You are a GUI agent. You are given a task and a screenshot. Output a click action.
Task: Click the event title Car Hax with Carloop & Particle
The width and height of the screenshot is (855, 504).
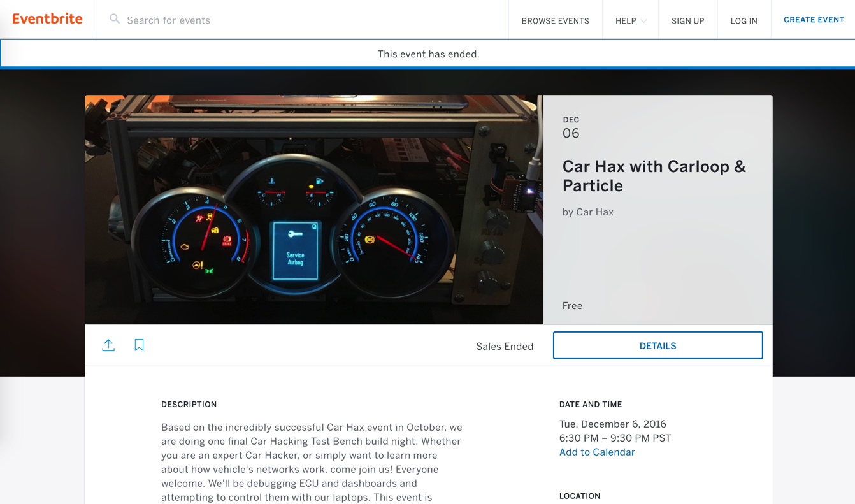[x=654, y=176]
